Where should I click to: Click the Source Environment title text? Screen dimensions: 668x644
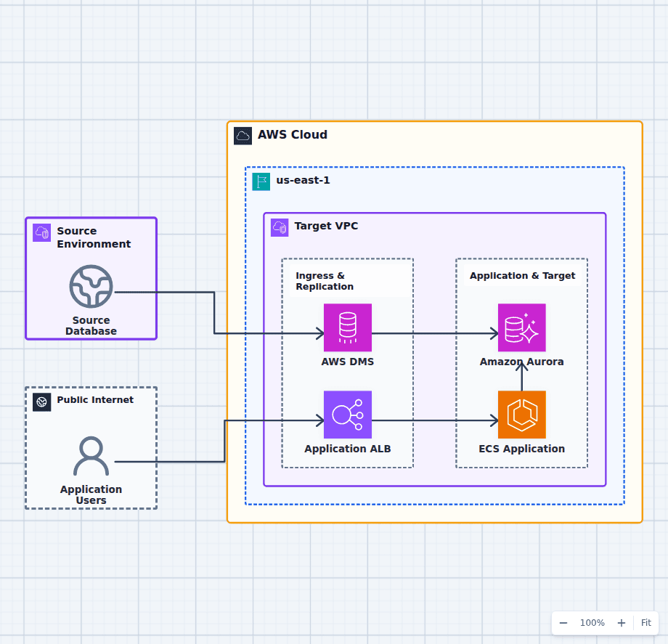coord(94,237)
